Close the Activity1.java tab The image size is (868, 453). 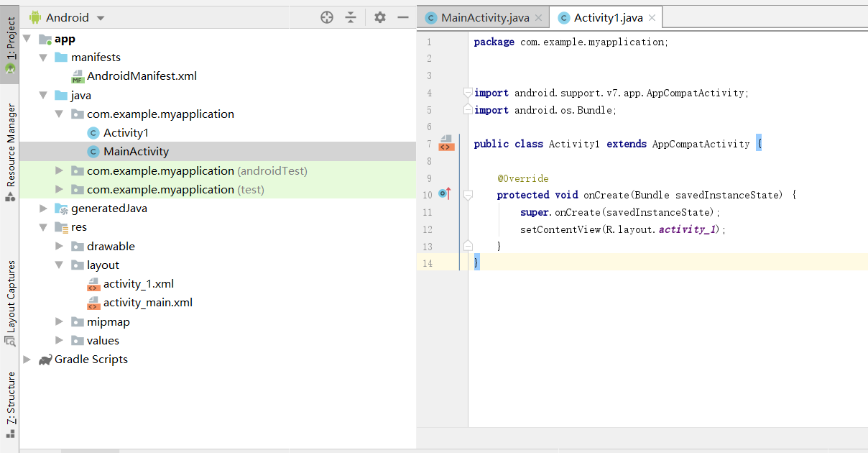[x=651, y=18]
